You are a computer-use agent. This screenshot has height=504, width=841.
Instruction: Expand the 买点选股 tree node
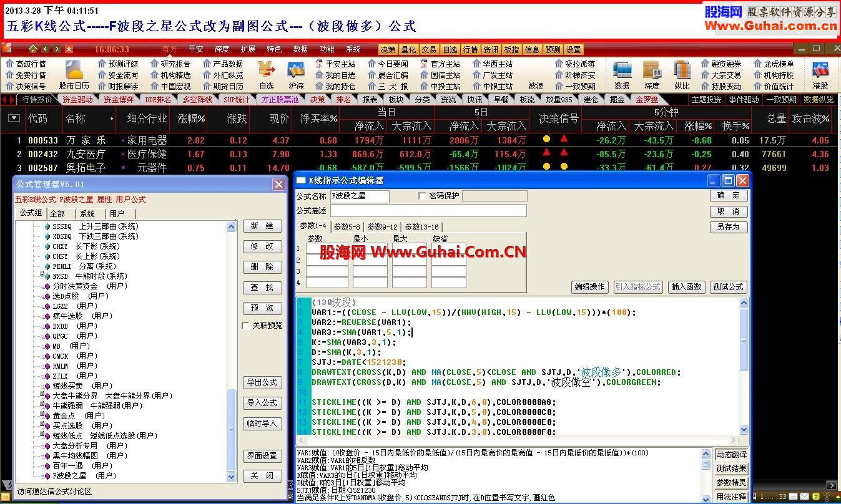pos(42,425)
